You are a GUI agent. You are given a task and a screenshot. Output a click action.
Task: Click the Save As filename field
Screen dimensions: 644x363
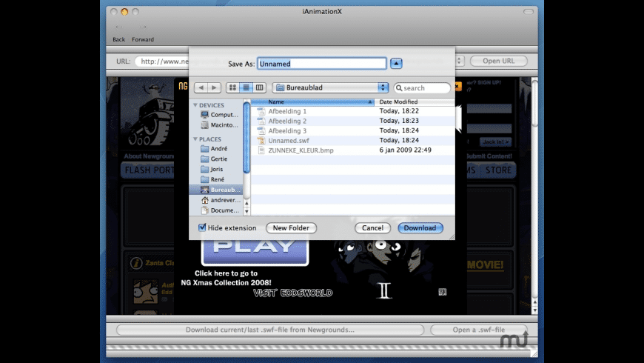click(321, 64)
